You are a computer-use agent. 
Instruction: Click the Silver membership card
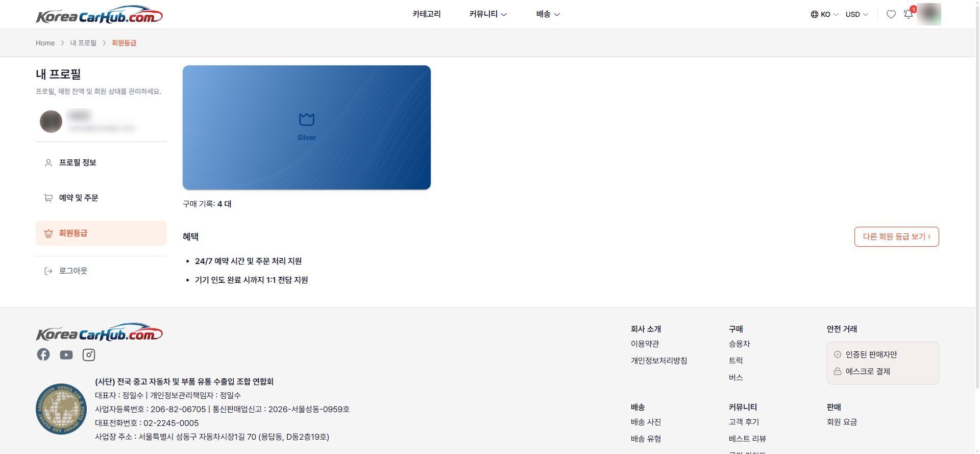306,127
